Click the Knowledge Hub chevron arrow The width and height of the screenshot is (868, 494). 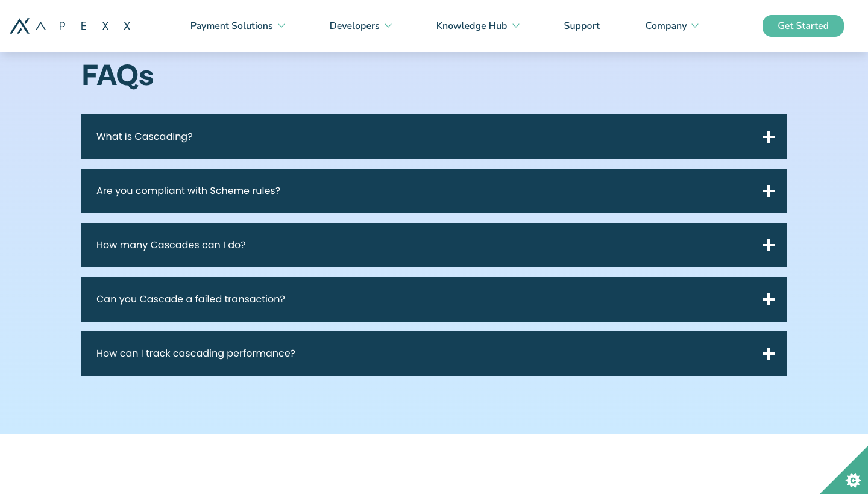tap(516, 26)
